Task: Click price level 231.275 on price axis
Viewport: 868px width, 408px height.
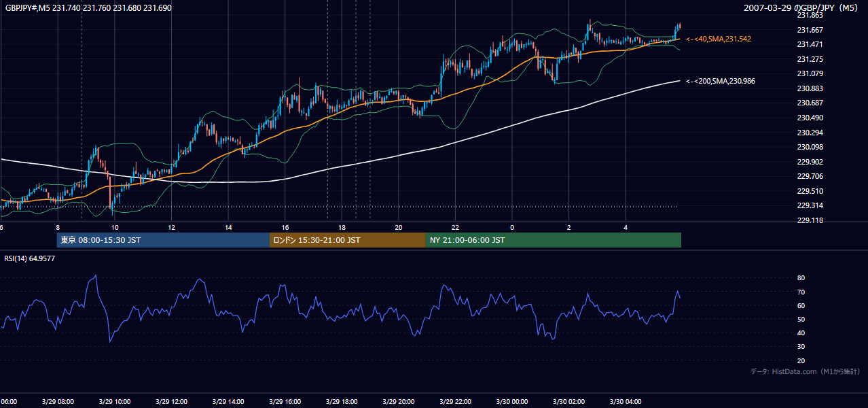Action: 810,59
